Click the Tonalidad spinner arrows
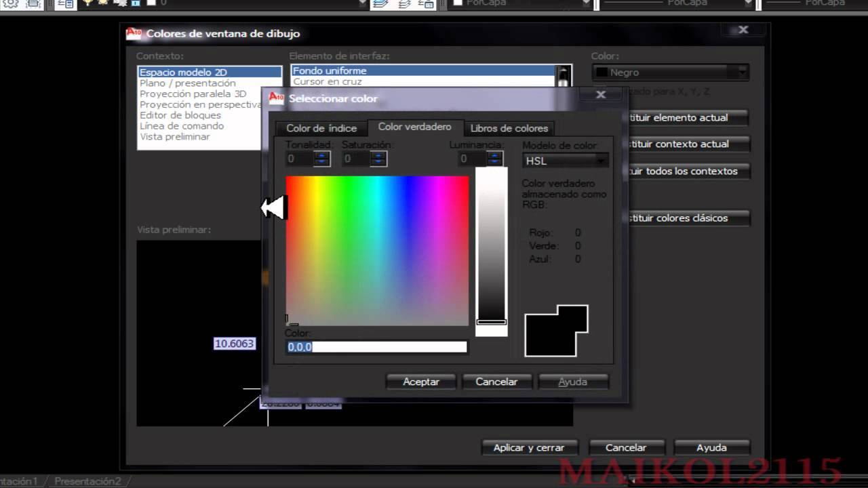868x488 pixels. click(x=322, y=159)
